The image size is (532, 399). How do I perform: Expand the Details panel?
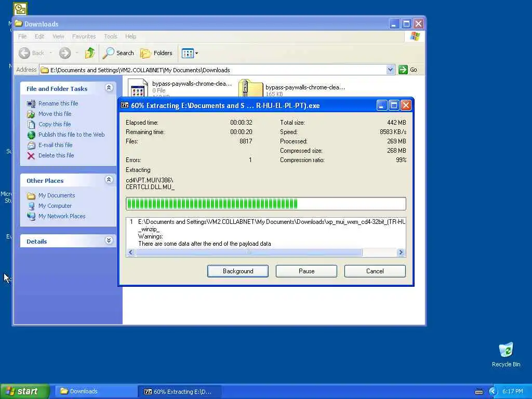pyautogui.click(x=109, y=241)
